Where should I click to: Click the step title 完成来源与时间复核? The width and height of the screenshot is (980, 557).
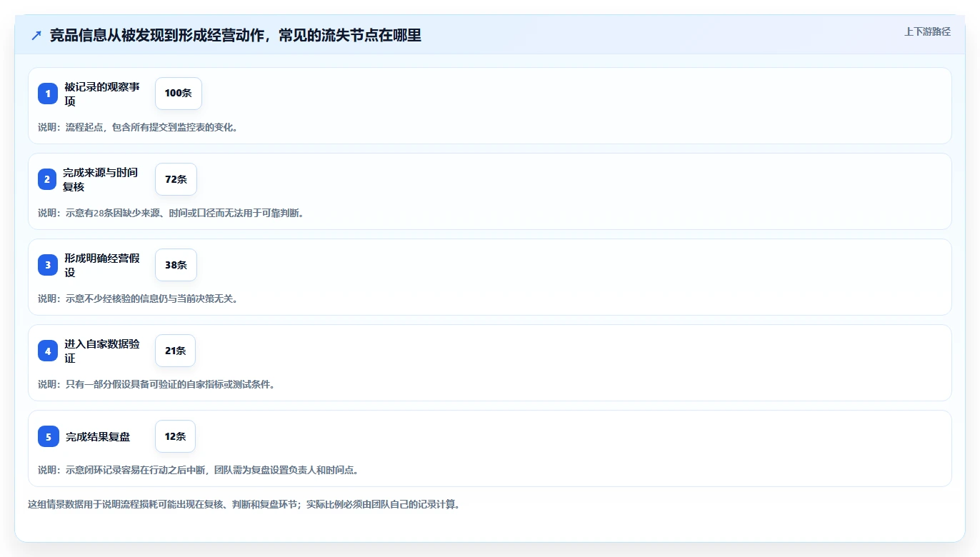pyautogui.click(x=100, y=179)
